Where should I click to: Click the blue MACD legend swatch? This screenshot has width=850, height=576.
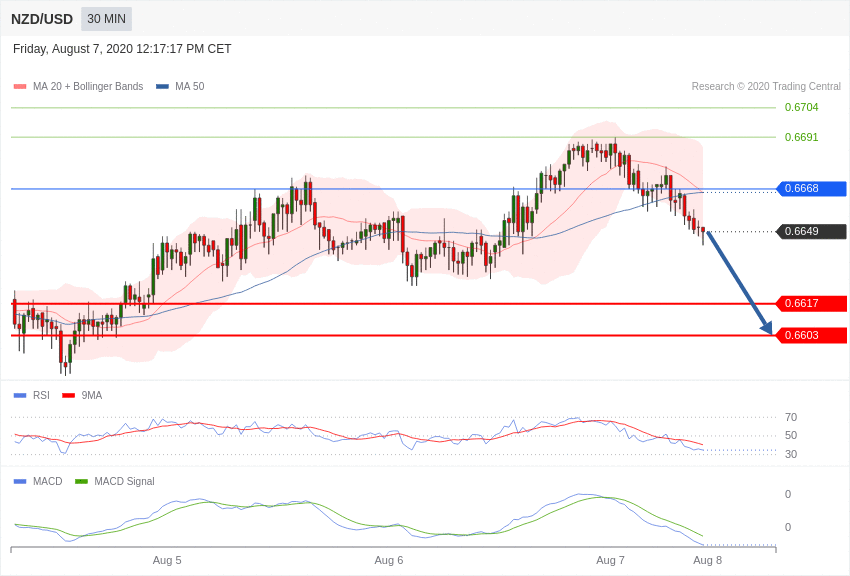[20, 481]
